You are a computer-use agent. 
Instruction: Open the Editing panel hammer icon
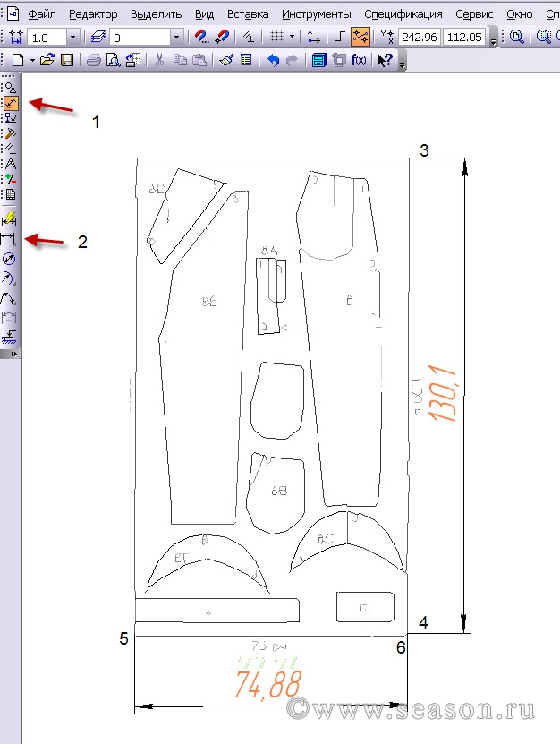pos(11,133)
